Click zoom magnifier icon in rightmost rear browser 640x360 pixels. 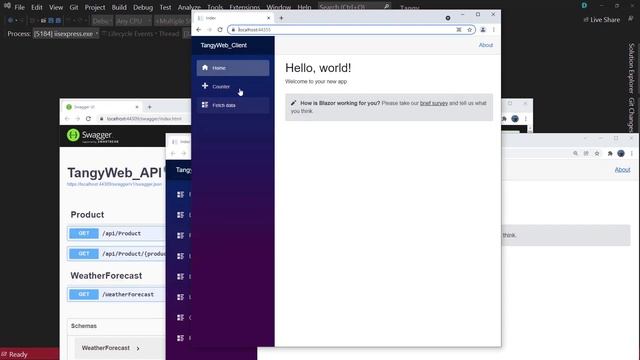[575, 153]
